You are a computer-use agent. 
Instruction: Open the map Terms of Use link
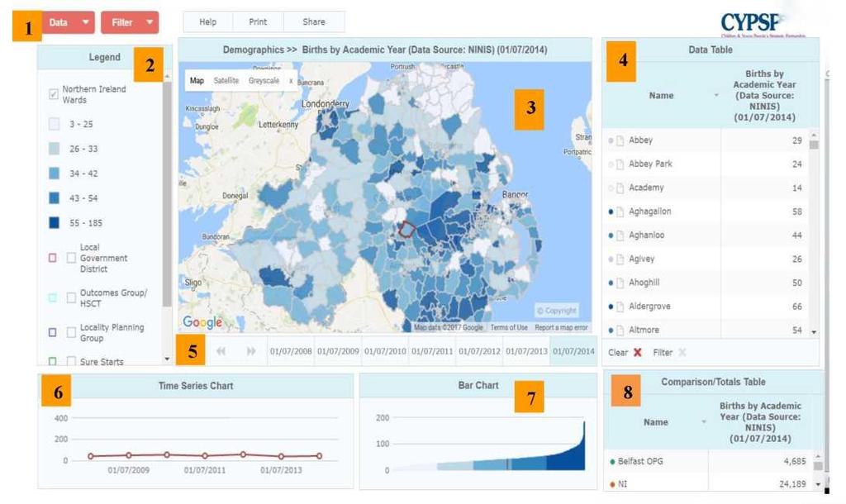point(509,327)
